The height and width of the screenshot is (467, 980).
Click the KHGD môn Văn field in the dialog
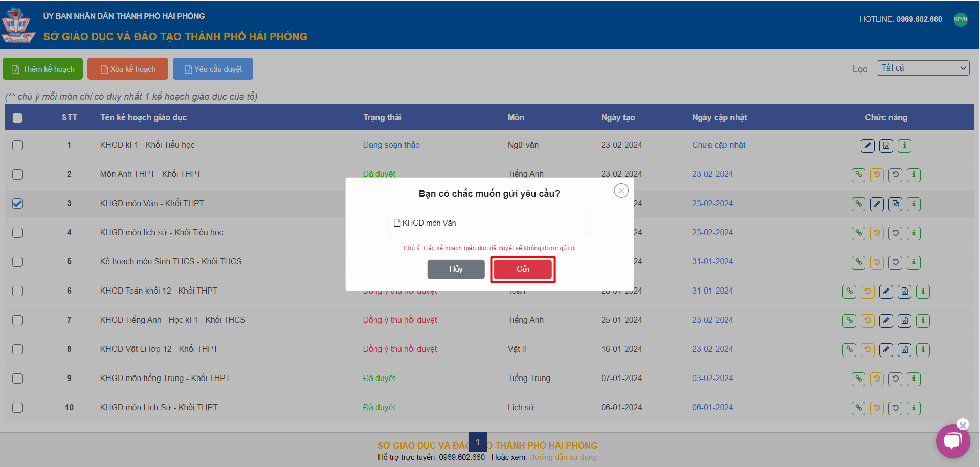click(489, 224)
